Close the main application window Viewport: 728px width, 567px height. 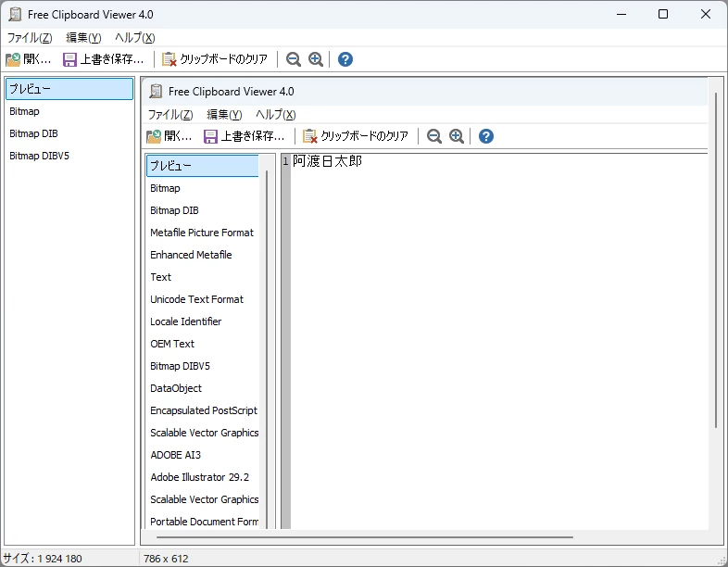(705, 15)
